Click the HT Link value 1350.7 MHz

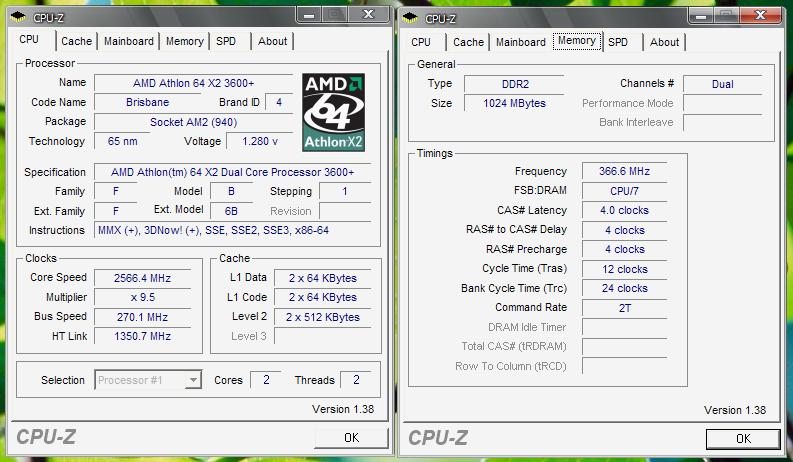pos(143,336)
